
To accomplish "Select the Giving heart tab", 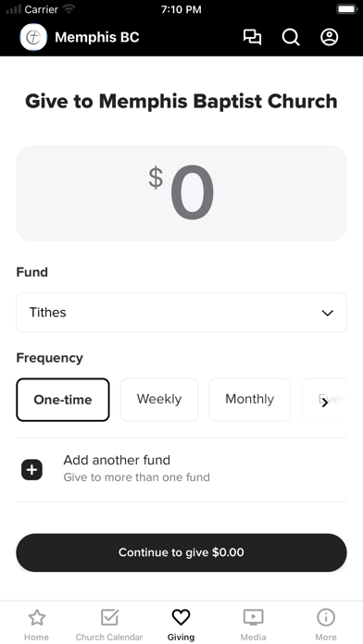I will click(181, 625).
